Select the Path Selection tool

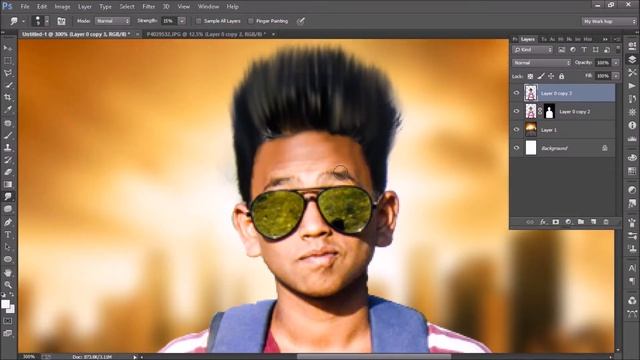pos(8,247)
